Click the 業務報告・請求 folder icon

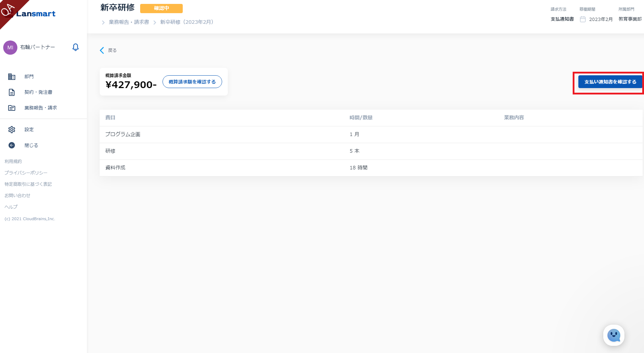12,108
